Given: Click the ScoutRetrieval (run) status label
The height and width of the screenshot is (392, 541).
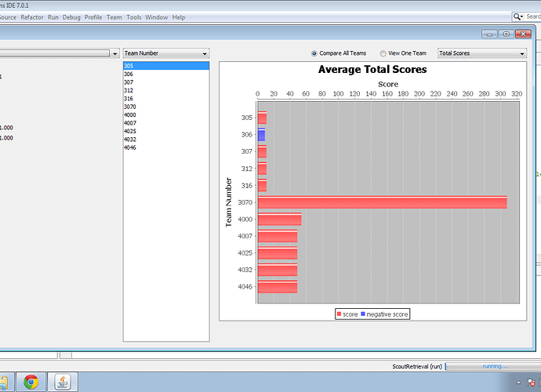Looking at the screenshot, I should pos(417,366).
